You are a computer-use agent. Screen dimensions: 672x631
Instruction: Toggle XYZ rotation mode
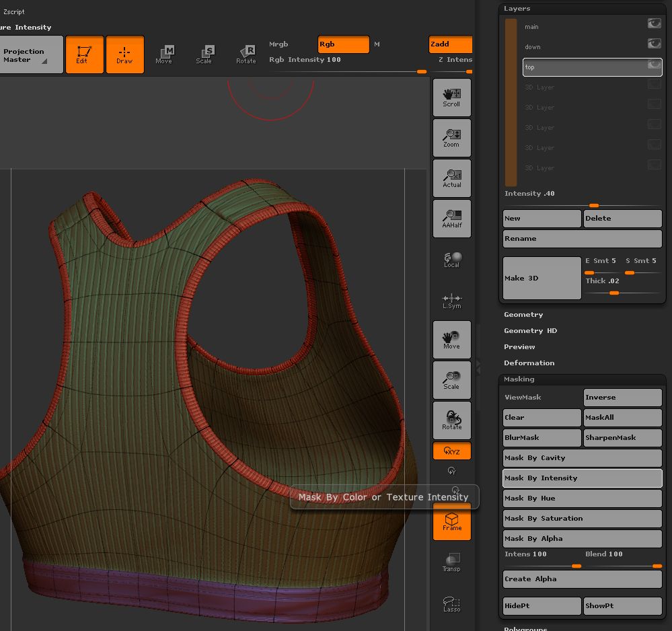tap(451, 451)
